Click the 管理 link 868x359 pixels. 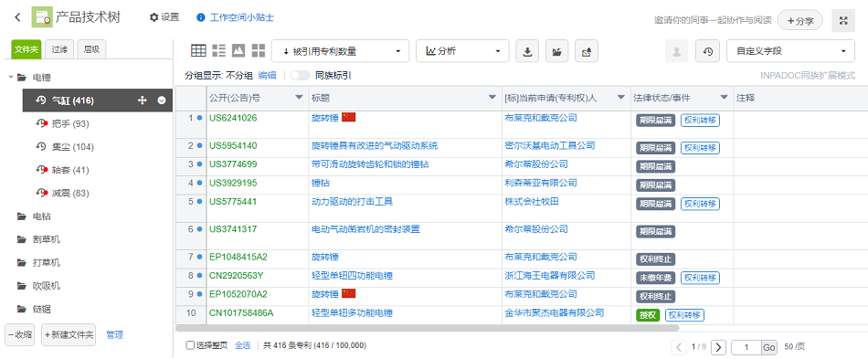[114, 334]
